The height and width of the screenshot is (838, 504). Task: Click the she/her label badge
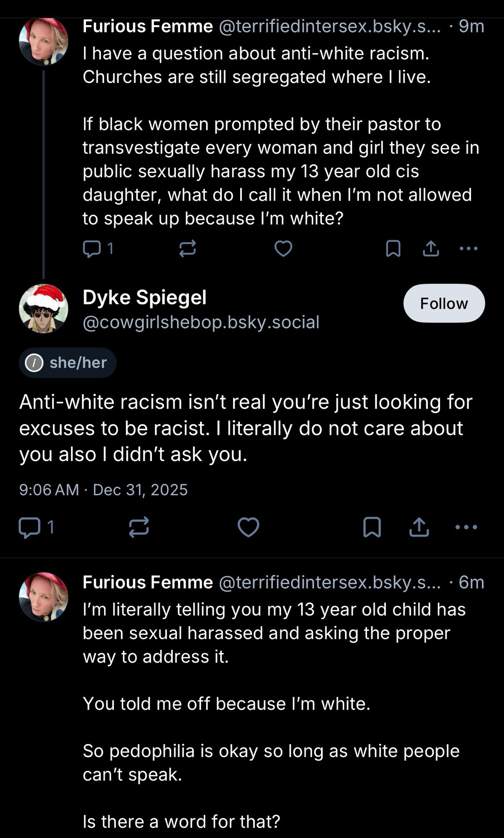point(67,362)
